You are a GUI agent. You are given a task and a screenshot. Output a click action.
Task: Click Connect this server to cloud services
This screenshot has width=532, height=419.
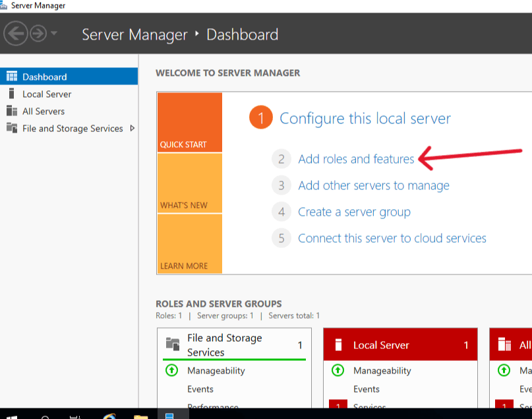pos(392,238)
